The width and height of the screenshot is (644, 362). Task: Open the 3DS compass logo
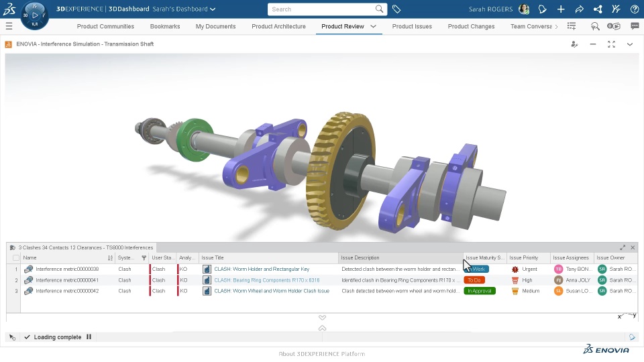[9, 9]
